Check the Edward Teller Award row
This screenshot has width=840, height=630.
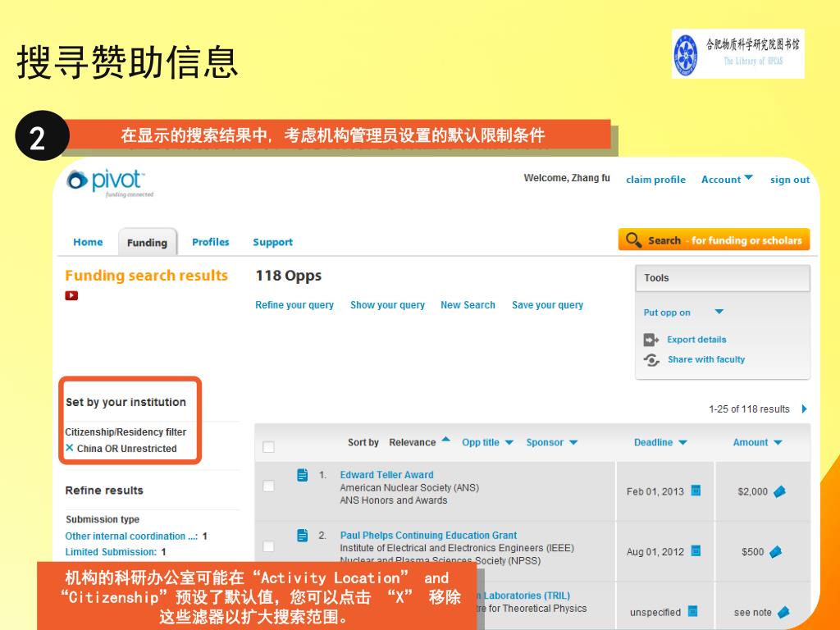(x=269, y=486)
